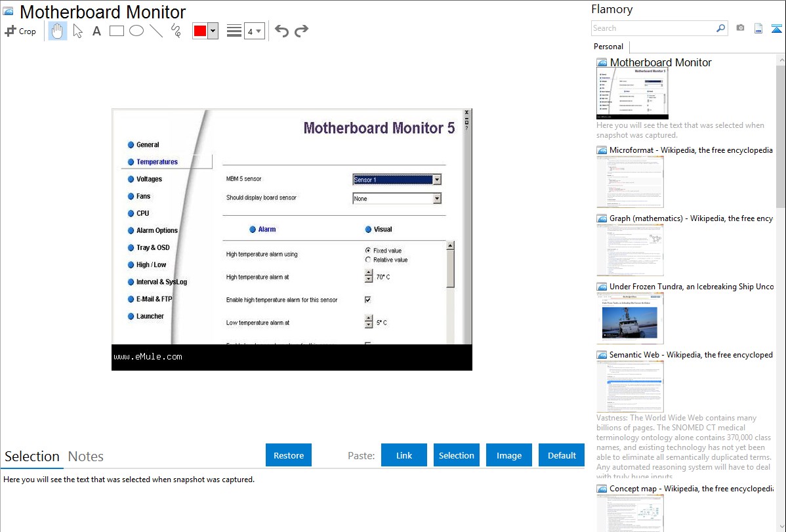Open the Graph (mathematics) snapshot thumbnail

pos(630,250)
